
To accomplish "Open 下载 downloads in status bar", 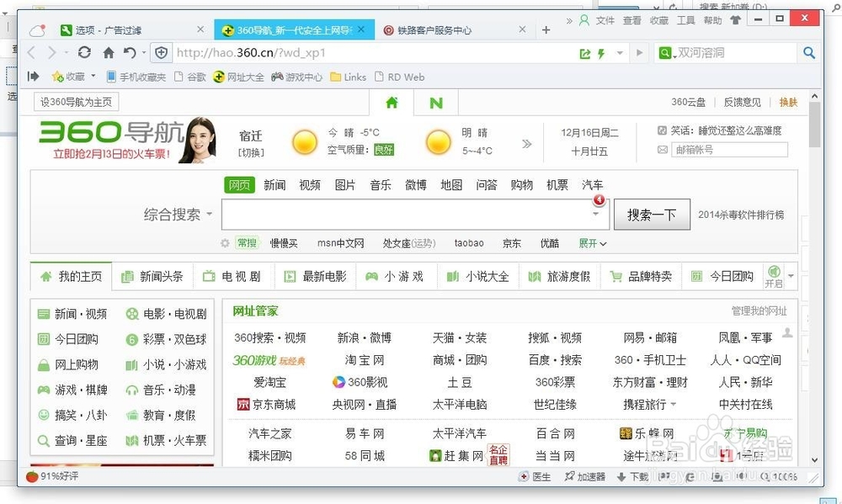I will (x=632, y=476).
